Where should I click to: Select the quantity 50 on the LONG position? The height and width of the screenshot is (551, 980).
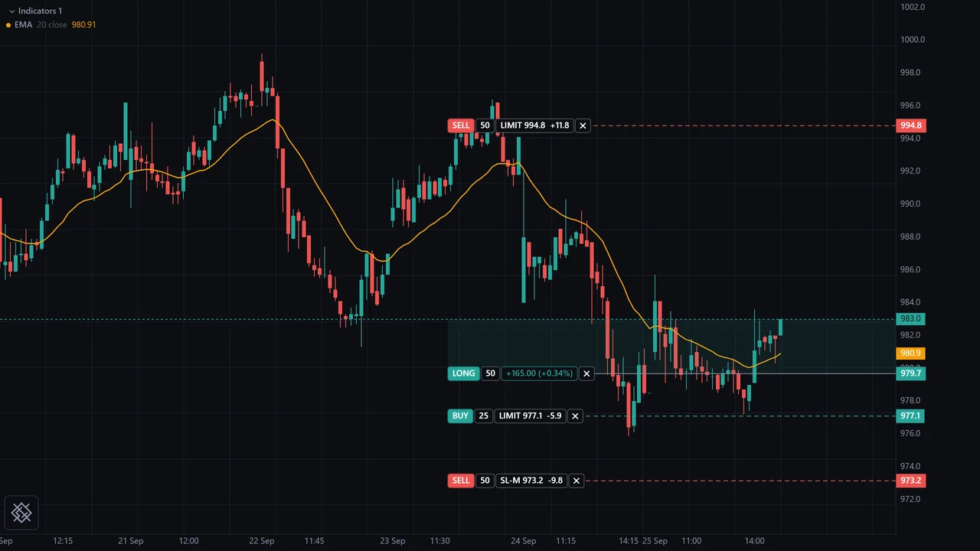tap(491, 373)
